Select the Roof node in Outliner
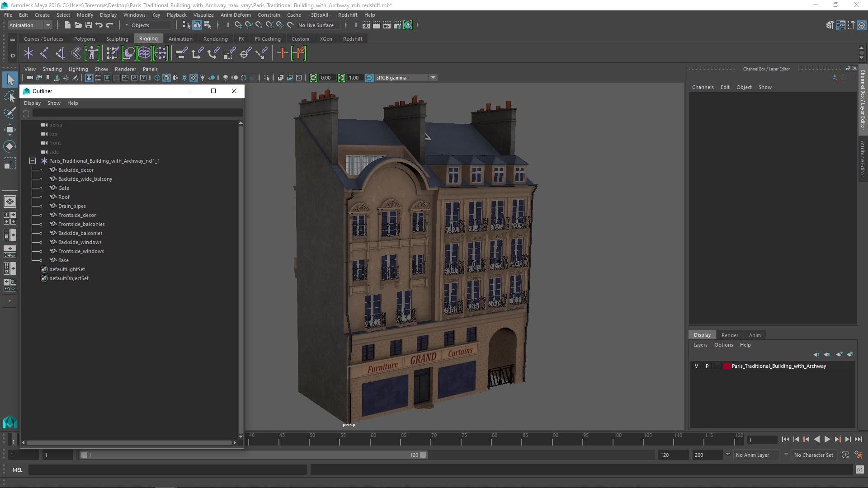This screenshot has width=868, height=488. pyautogui.click(x=64, y=197)
